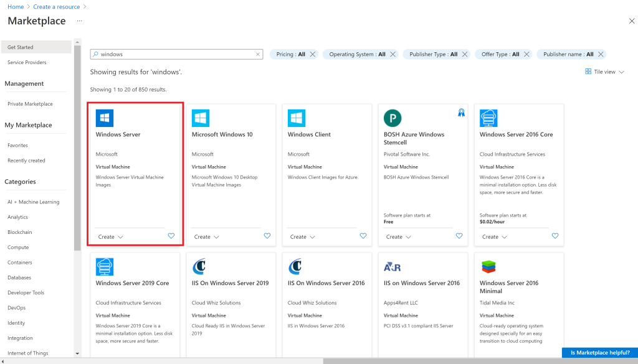Remove the Publisher name filter
The height and width of the screenshot is (364, 638).
click(x=601, y=54)
